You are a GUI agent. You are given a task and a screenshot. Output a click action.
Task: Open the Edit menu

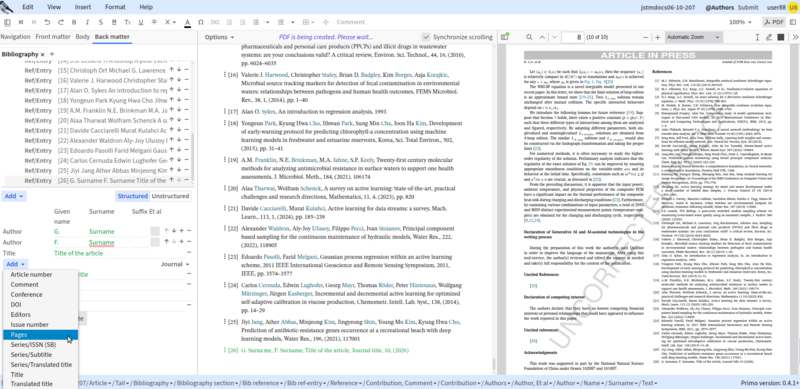(28, 7)
